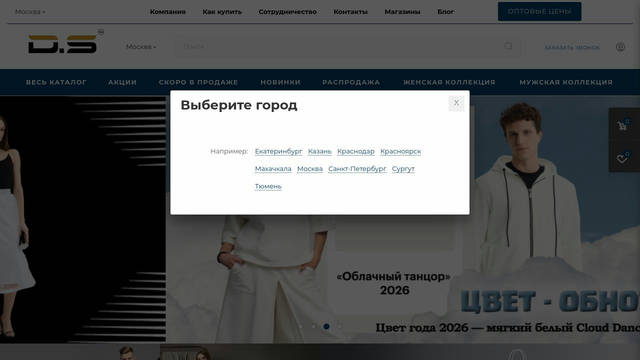Screen dimensions: 640x360
Task: Choose Екатеринбург from city list
Action: click(x=278, y=151)
